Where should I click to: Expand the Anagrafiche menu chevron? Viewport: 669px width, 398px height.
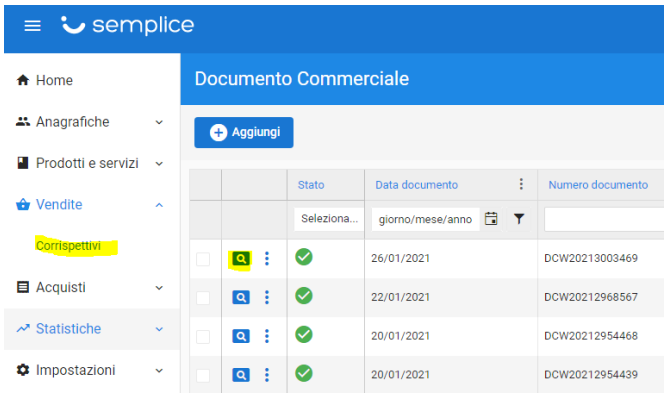point(159,122)
